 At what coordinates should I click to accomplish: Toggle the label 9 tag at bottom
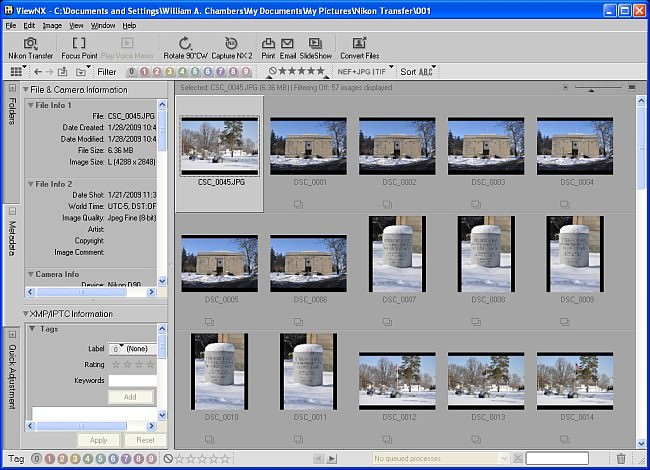pyautogui.click(x=152, y=459)
